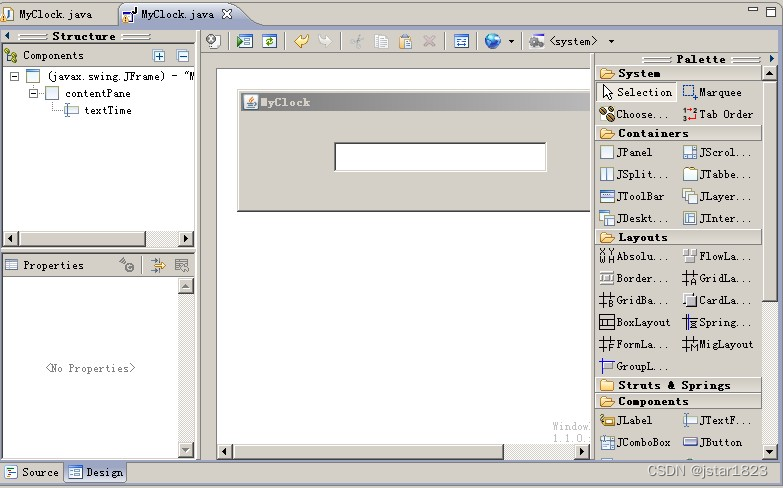
Task: Collapse Structure panel with left arrow
Action: [x=7, y=36]
